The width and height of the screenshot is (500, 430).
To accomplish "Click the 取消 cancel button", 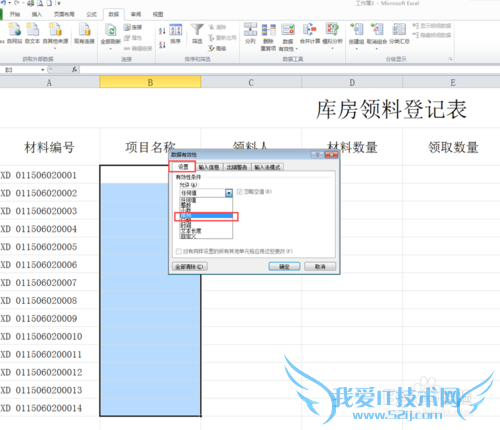I will click(x=320, y=267).
